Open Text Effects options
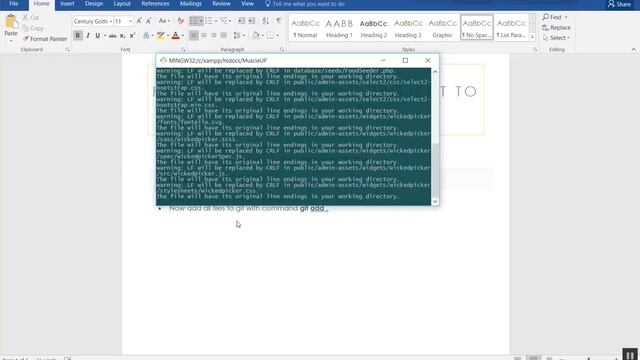This screenshot has width=640, height=360. coord(146,36)
